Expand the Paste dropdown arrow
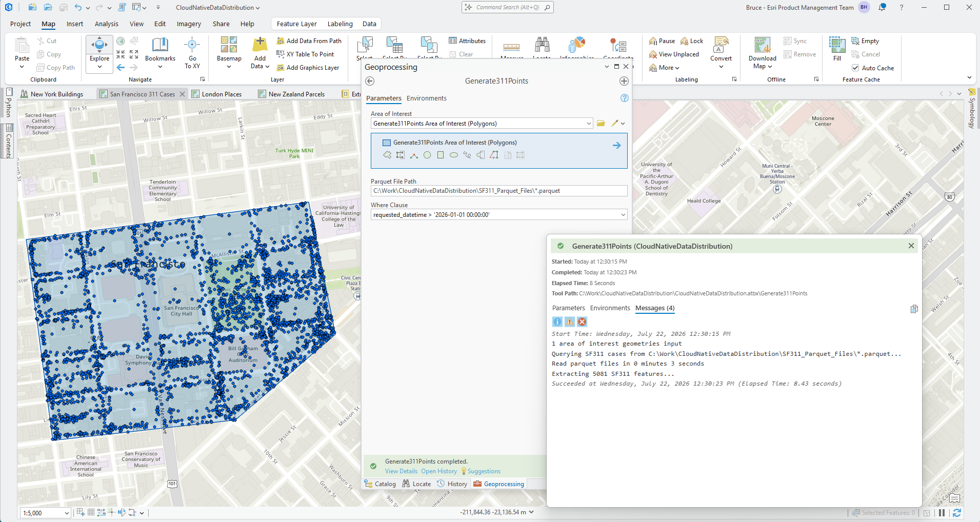This screenshot has width=980, height=522. tap(22, 67)
